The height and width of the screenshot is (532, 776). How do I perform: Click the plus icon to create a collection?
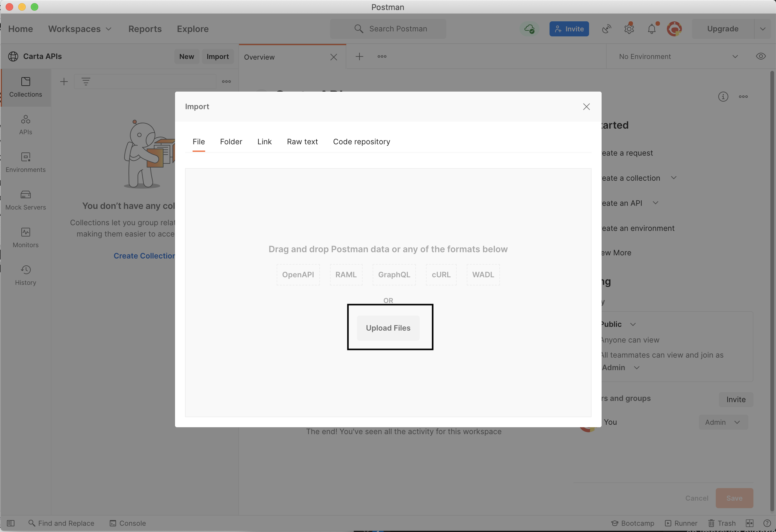coord(64,82)
